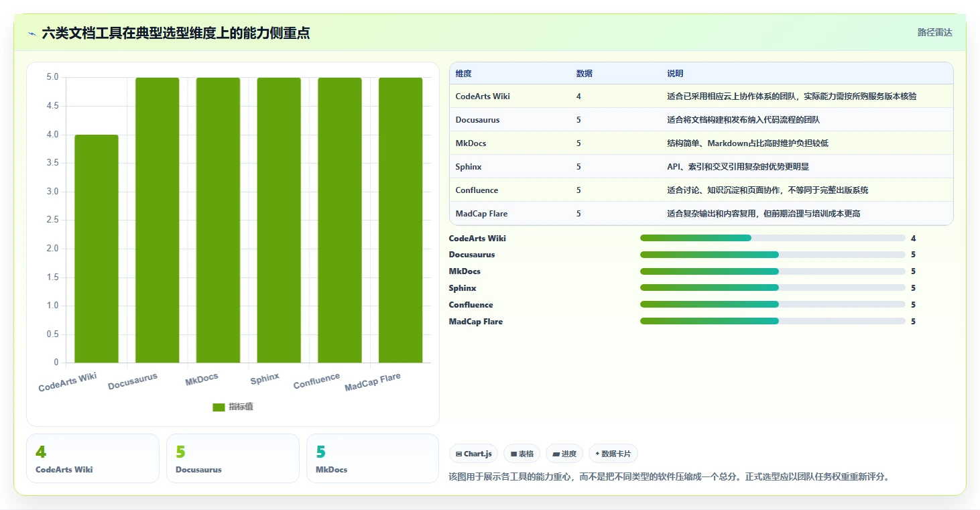The height and width of the screenshot is (510, 980).
Task: Select the Sphinx name cell in the table
Action: tap(469, 167)
